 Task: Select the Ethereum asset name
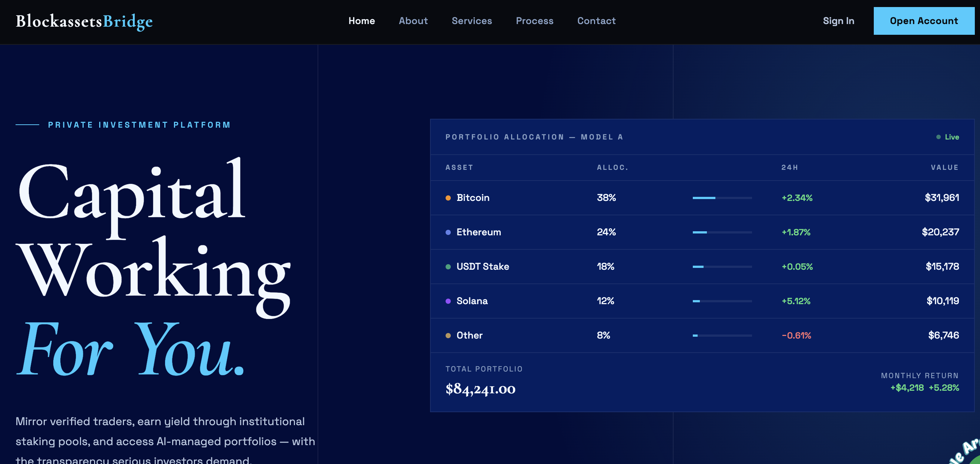click(x=479, y=232)
